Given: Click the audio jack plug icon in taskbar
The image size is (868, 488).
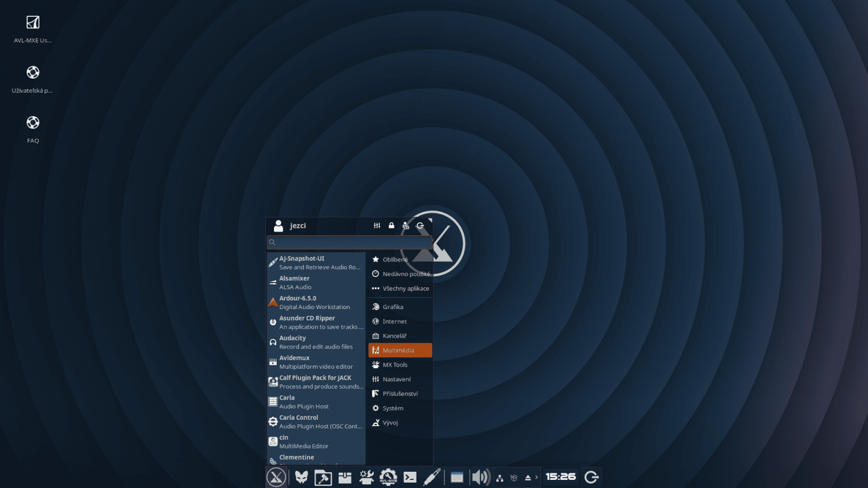Looking at the screenshot, I should [x=430, y=477].
